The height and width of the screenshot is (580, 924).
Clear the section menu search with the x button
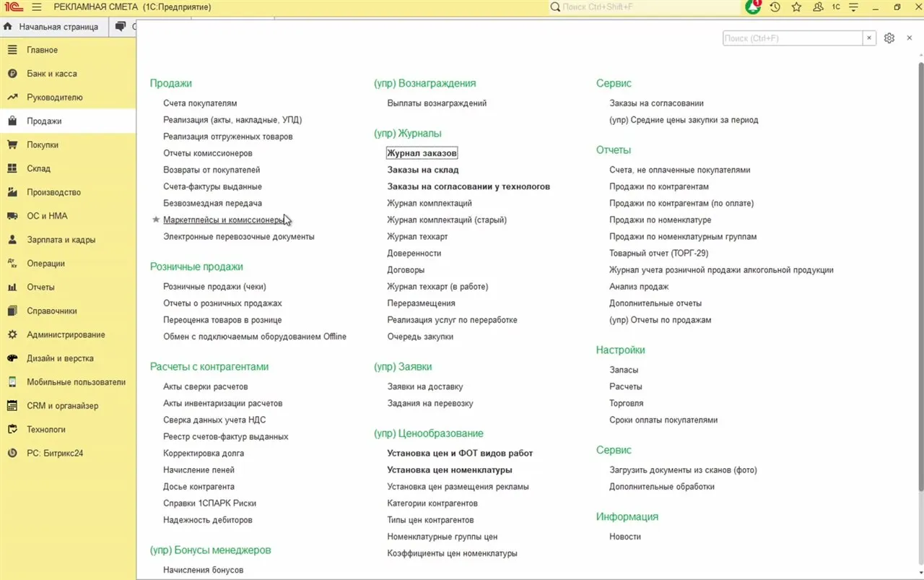pos(870,38)
